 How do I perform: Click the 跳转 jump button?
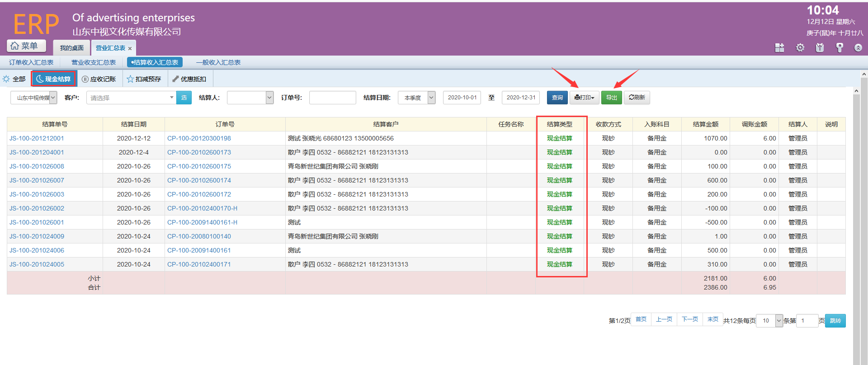tap(835, 321)
